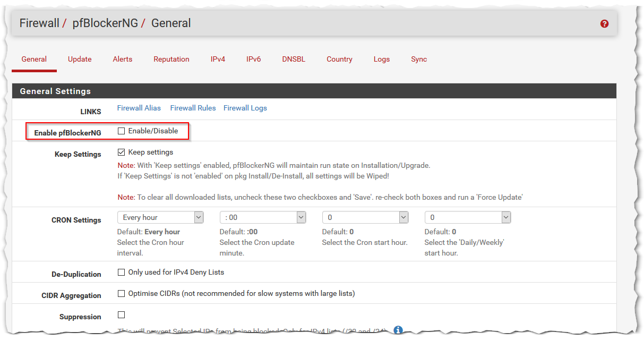Check the CIDR Aggregation Optimise CIDRs box
Image resolution: width=644 pixels, height=340 pixels.
[122, 293]
